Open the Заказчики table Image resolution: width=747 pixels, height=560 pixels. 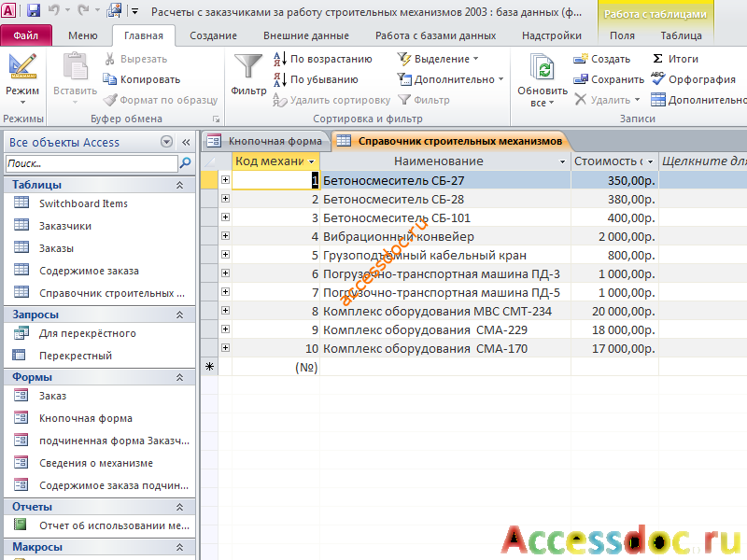65,226
